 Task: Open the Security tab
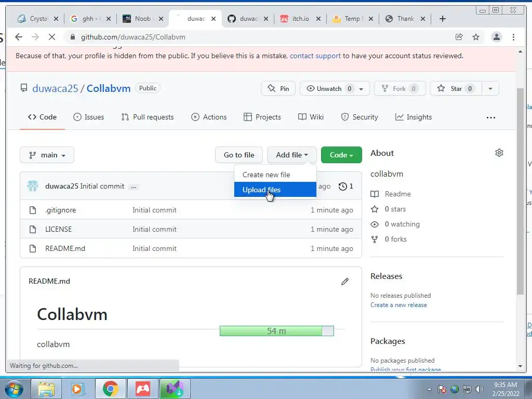coord(360,117)
